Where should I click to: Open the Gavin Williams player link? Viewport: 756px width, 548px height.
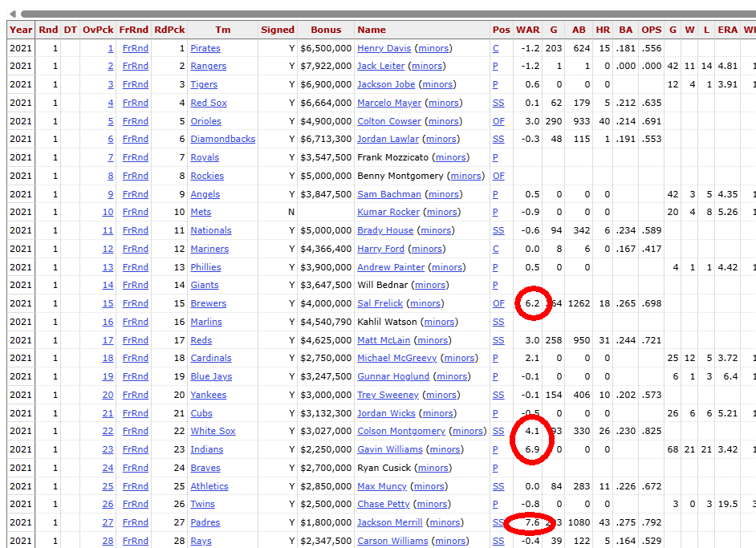390,449
